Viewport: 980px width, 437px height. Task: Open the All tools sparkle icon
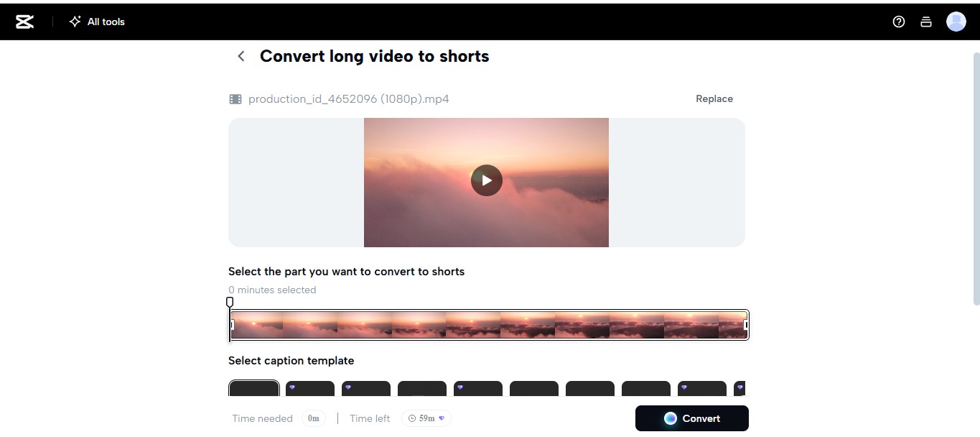tap(75, 21)
